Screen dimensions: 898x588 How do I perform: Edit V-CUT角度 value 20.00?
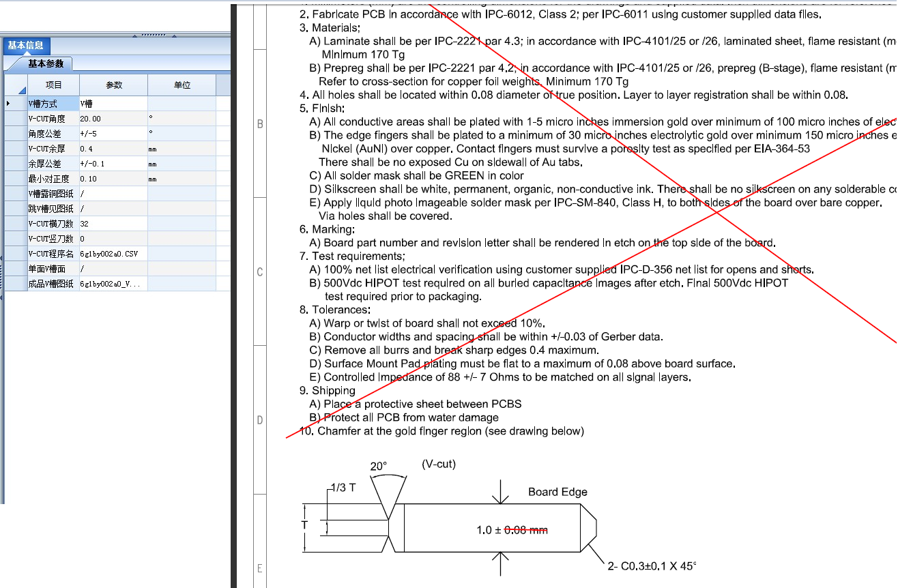113,119
